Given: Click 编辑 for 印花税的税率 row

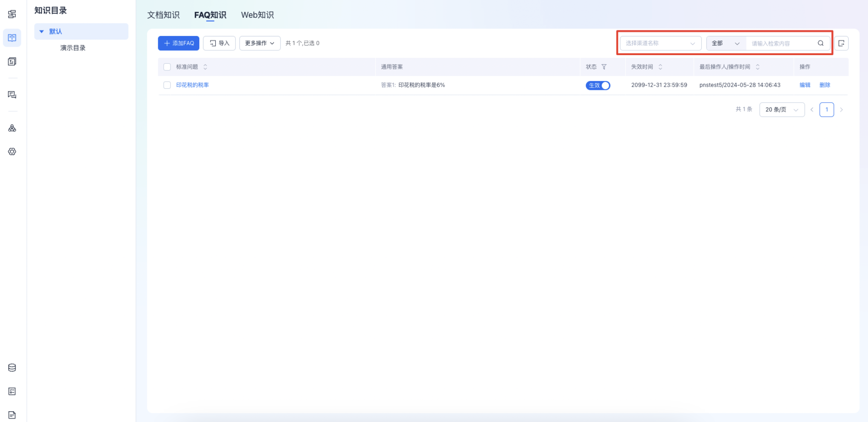Looking at the screenshot, I should click(x=805, y=85).
